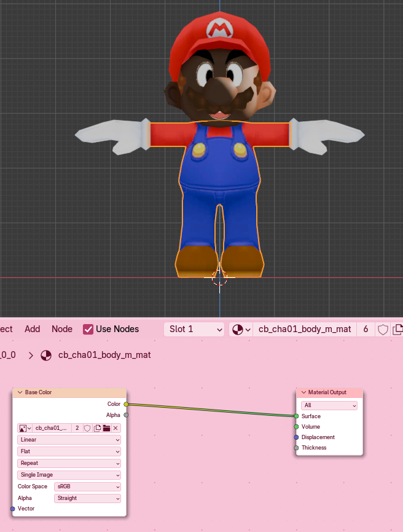Browse materials with the sphere icon dropdown
Screen dimensions: 403x532
coord(241,329)
